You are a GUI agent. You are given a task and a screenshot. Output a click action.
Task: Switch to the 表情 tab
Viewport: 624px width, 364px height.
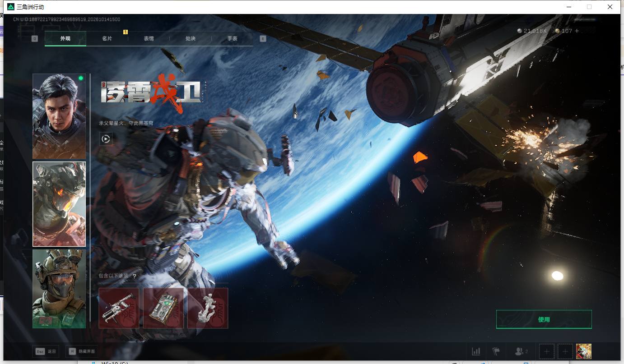point(149,39)
